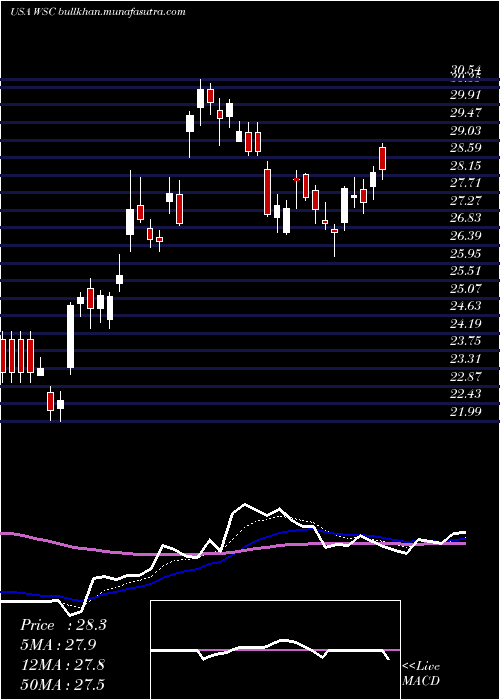Click the 23.75 price axis label
Image resolution: width=500 pixels, height=700 pixels.
[465, 341]
